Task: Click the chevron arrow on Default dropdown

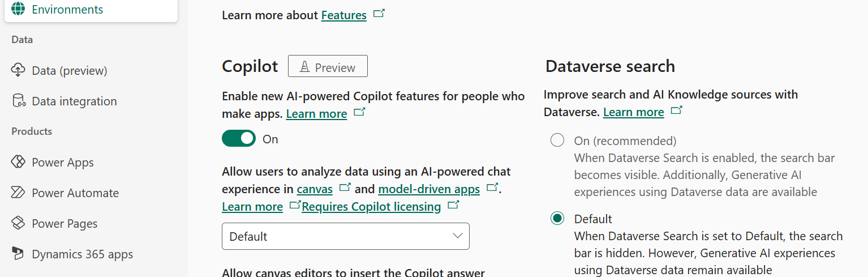Action: click(x=458, y=236)
